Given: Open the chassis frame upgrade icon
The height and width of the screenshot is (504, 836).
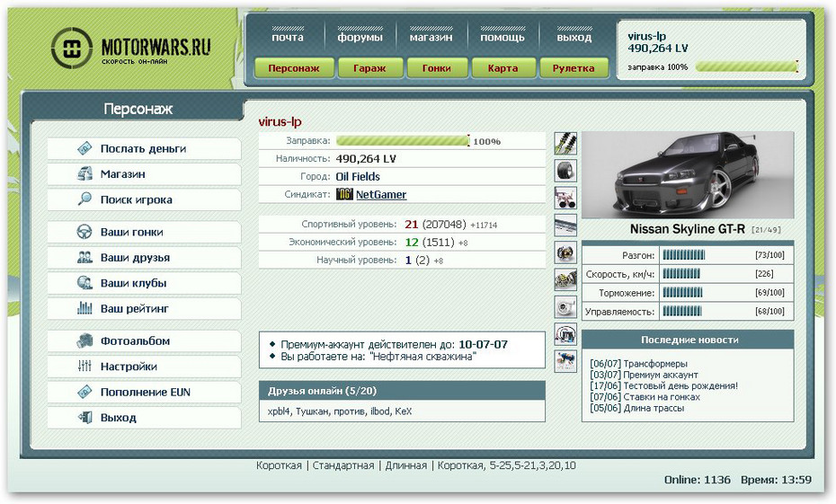Looking at the screenshot, I should [565, 198].
